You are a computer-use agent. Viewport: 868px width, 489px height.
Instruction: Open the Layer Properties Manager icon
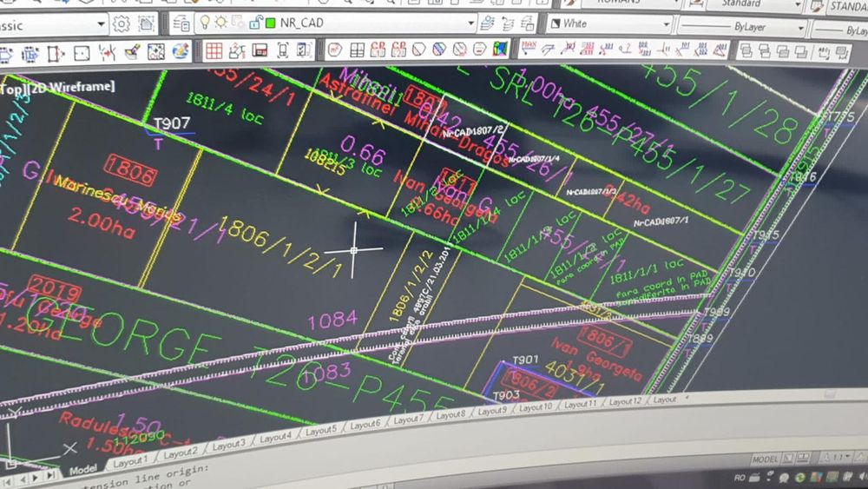(x=181, y=23)
